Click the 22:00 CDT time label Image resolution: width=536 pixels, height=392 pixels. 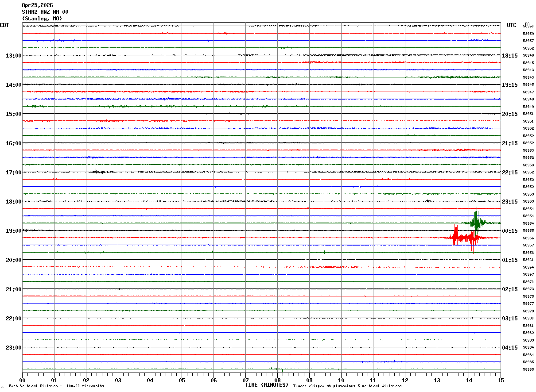(13, 319)
